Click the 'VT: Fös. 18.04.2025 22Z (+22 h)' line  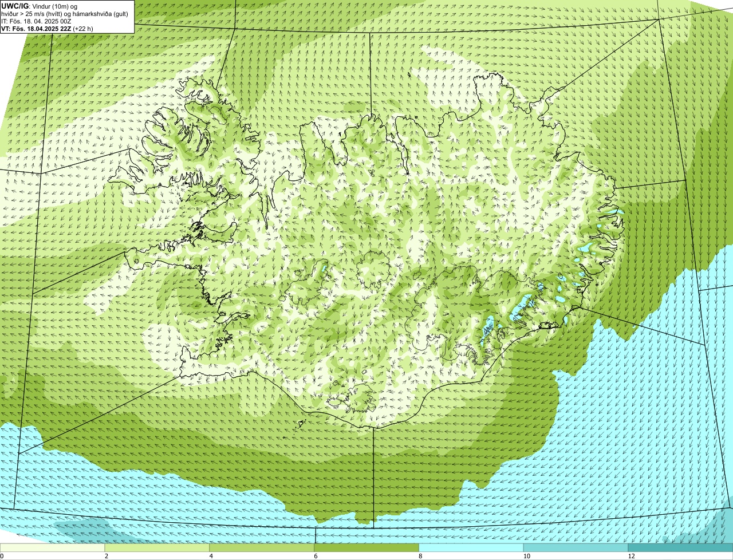tap(47, 29)
